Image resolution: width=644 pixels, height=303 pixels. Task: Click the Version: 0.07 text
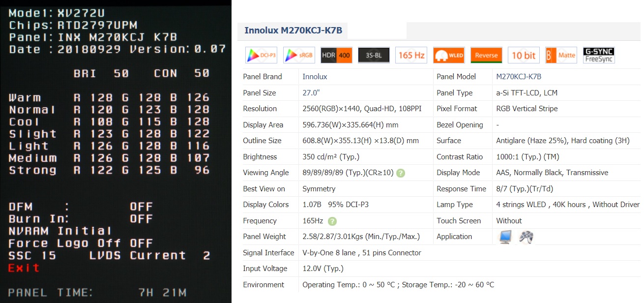[177, 49]
